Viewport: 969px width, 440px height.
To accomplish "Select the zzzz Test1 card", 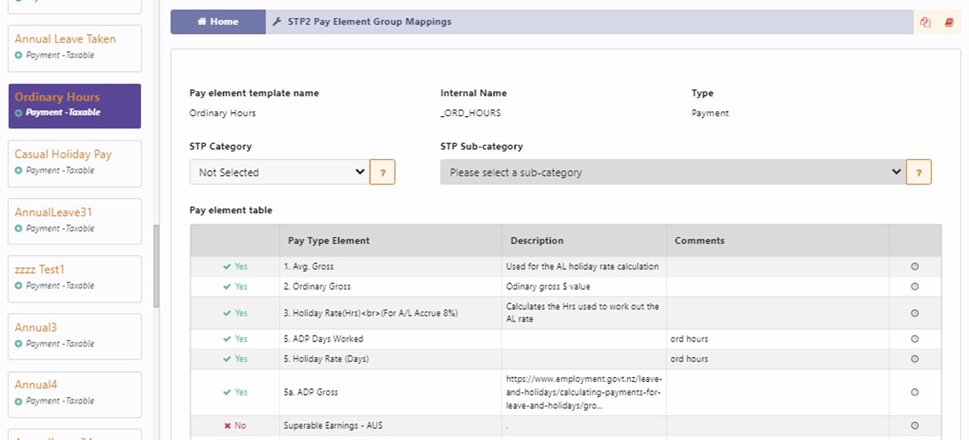I will point(75,279).
